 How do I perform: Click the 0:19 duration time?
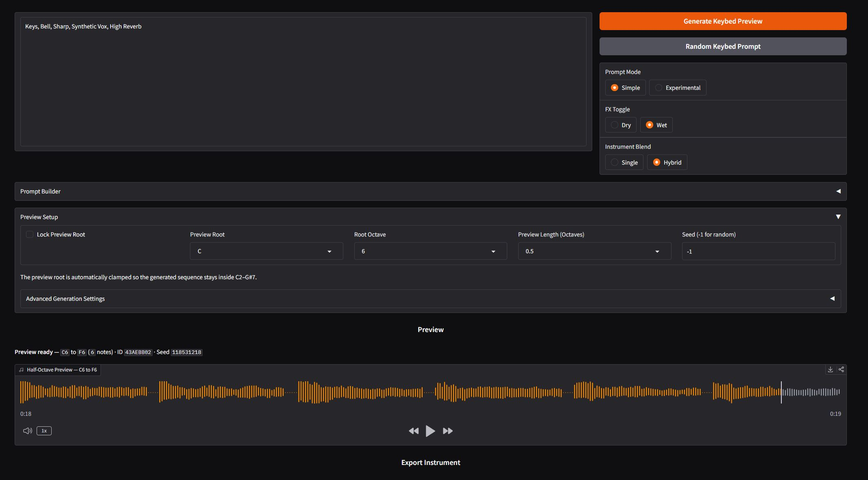click(x=835, y=414)
